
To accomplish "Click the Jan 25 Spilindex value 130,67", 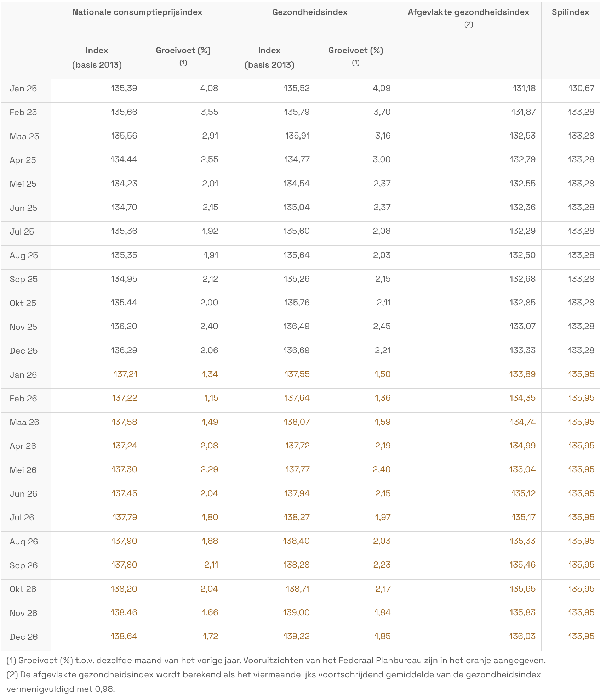I will [581, 88].
